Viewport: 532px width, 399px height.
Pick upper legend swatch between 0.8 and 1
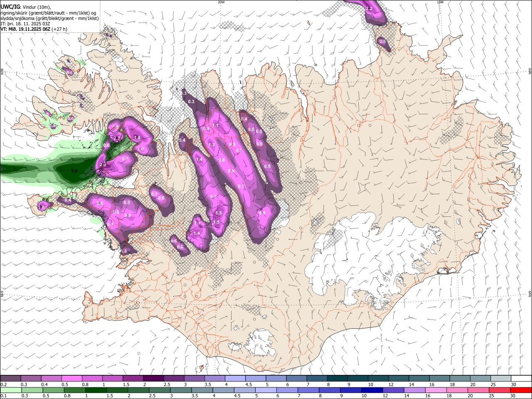coord(92,379)
